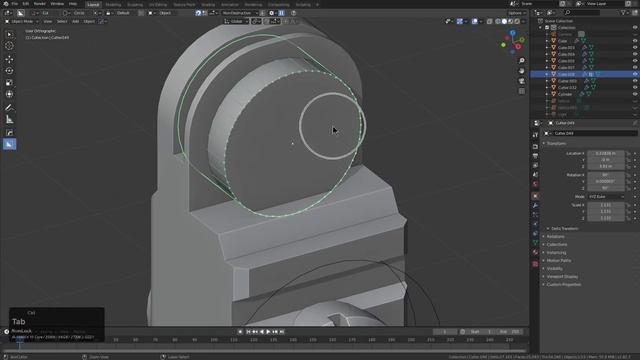640x360 pixels.
Task: Switch to the UV Editing workspace tab
Action: coord(158,4)
